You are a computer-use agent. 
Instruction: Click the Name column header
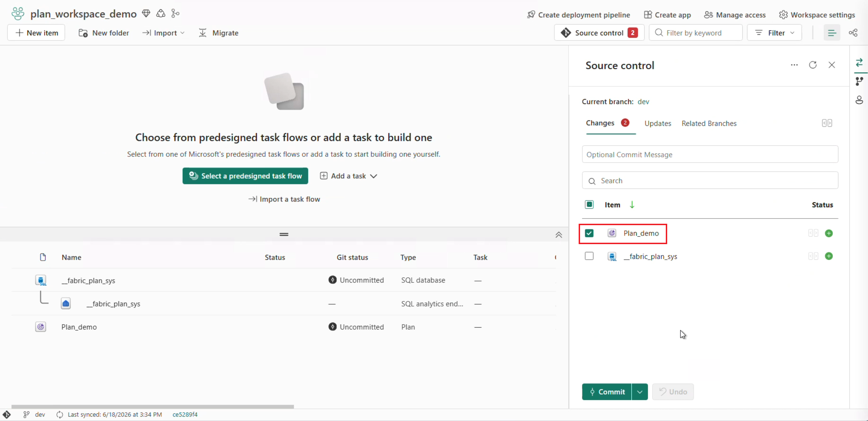coord(71,258)
